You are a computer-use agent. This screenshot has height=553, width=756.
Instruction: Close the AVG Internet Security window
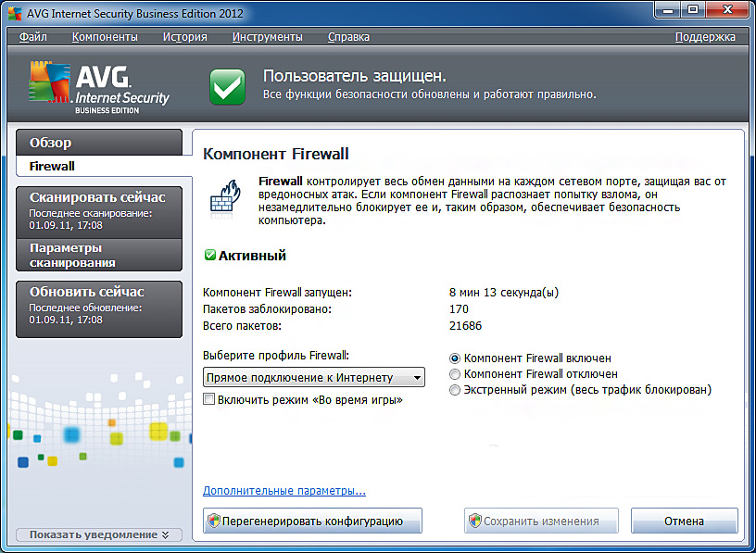(726, 10)
